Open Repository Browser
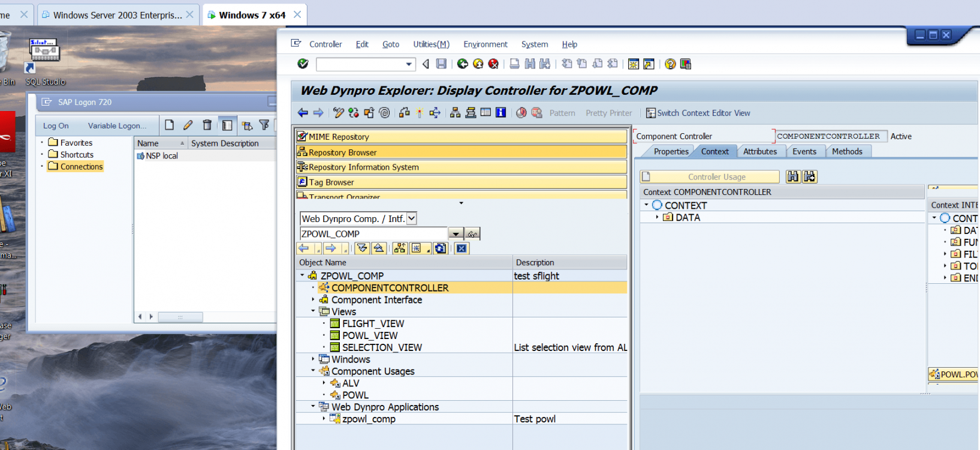The image size is (980, 450). 462,152
